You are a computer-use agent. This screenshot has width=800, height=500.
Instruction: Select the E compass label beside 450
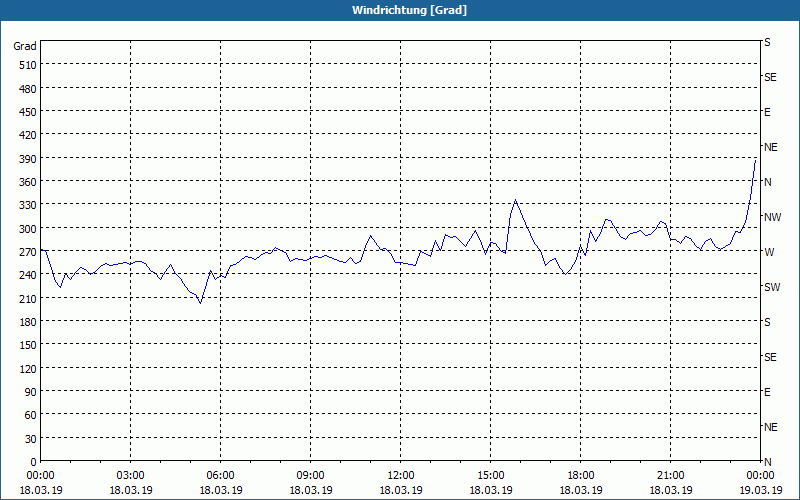click(x=767, y=112)
